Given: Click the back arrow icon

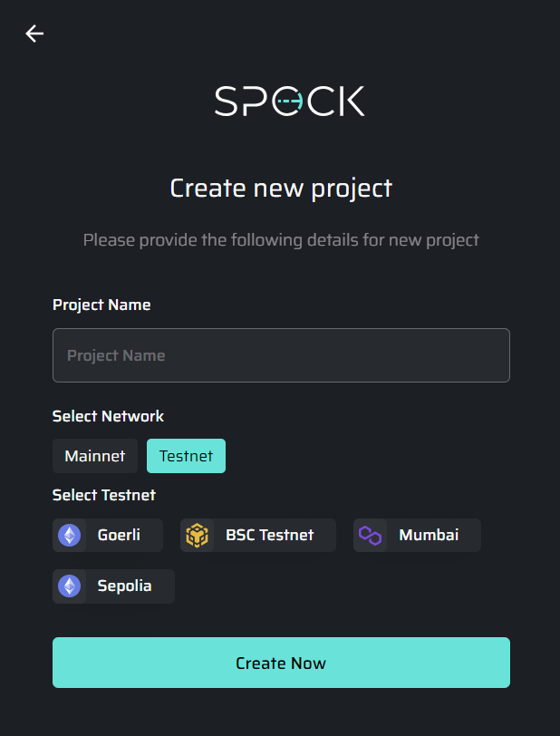Looking at the screenshot, I should click(x=34, y=34).
